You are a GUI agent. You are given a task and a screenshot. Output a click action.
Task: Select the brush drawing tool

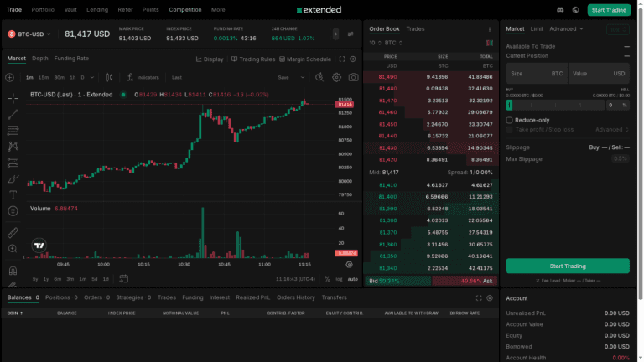(x=13, y=179)
